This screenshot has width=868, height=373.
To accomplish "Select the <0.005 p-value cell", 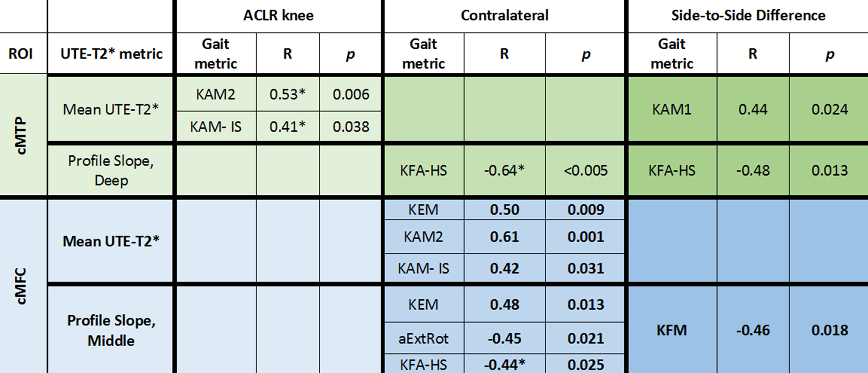I will coord(585,170).
